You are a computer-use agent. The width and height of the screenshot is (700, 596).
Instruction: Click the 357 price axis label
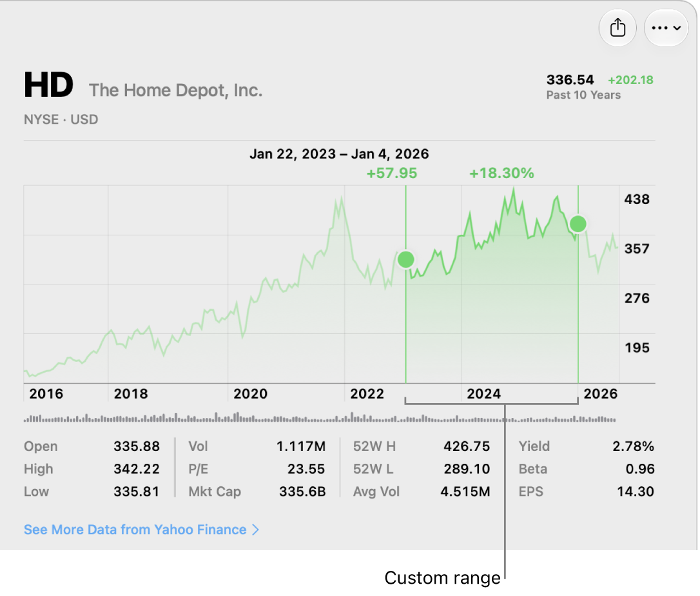637,248
